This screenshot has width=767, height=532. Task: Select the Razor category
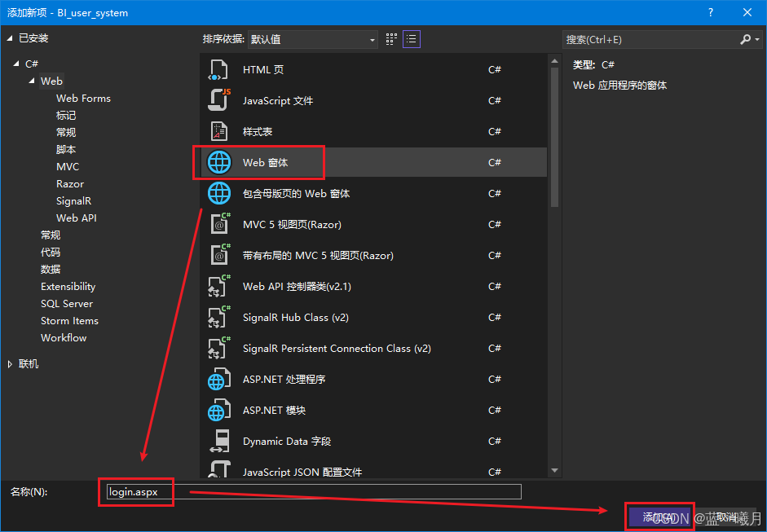pyautogui.click(x=70, y=184)
